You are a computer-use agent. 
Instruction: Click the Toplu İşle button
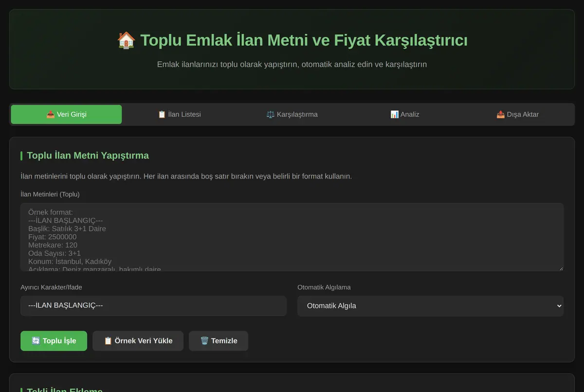[x=54, y=341]
